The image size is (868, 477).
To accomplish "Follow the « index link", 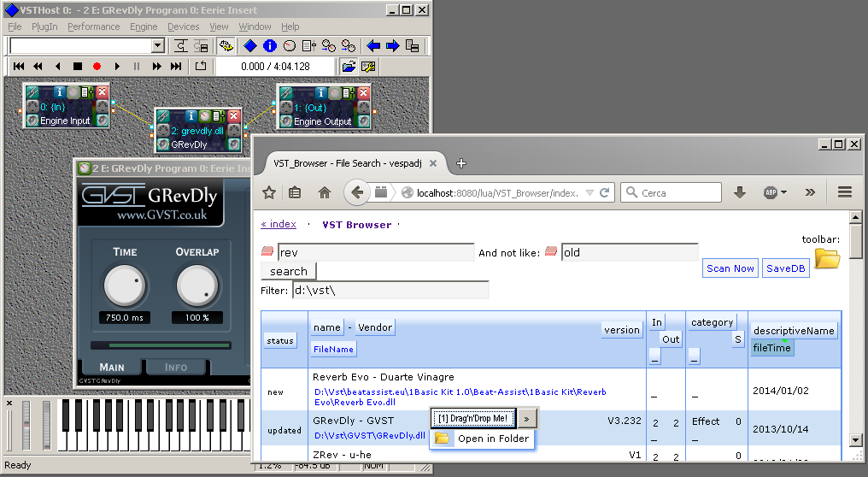I will click(279, 224).
